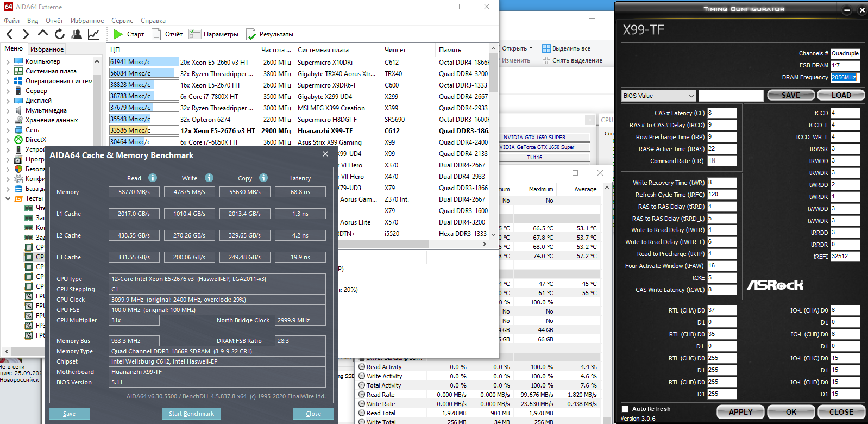Screen dimensions: 868x424
Task: Collapse the Тесты tree node
Action: pos(8,198)
